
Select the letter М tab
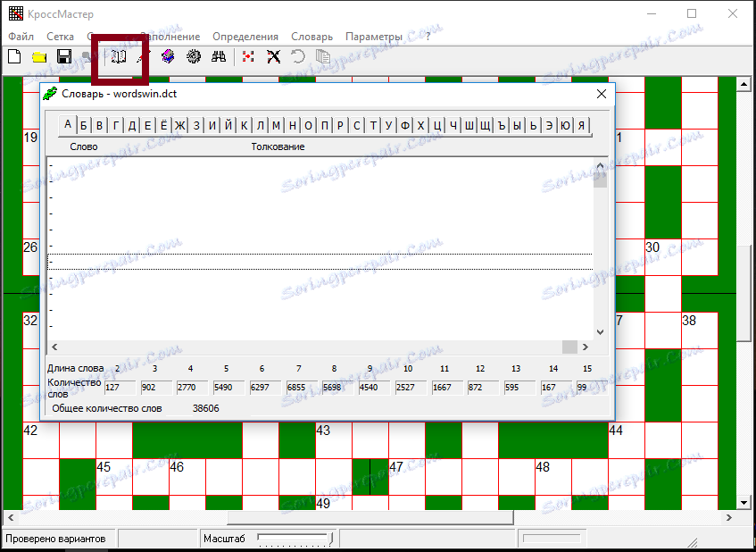pos(277,126)
